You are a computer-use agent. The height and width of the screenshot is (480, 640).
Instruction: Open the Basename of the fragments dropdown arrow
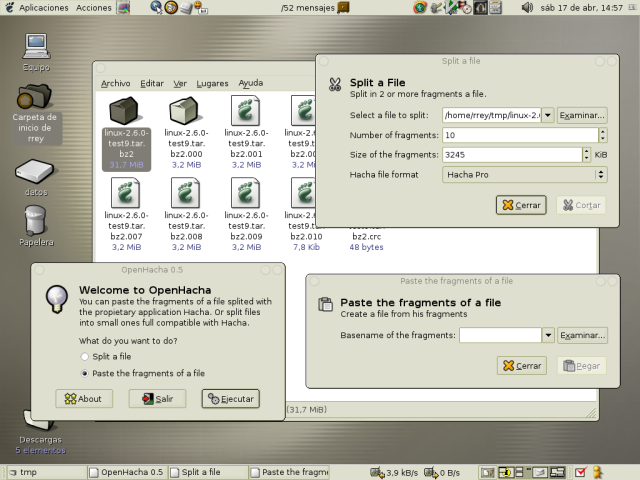click(547, 335)
